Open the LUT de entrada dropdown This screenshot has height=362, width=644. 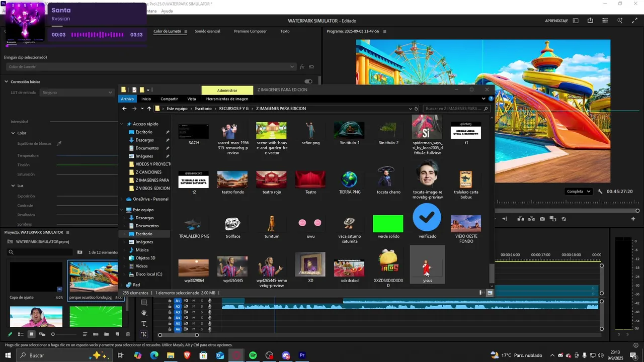point(77,93)
